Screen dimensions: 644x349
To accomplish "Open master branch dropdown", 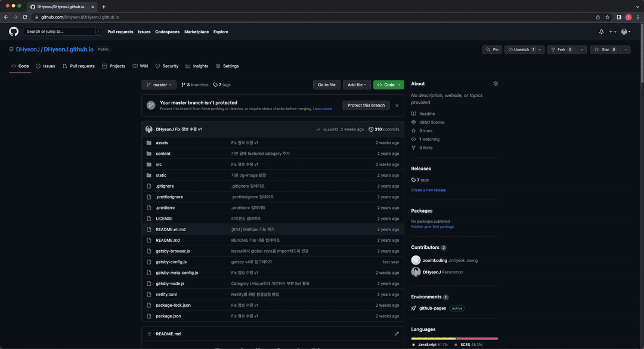I will point(159,85).
